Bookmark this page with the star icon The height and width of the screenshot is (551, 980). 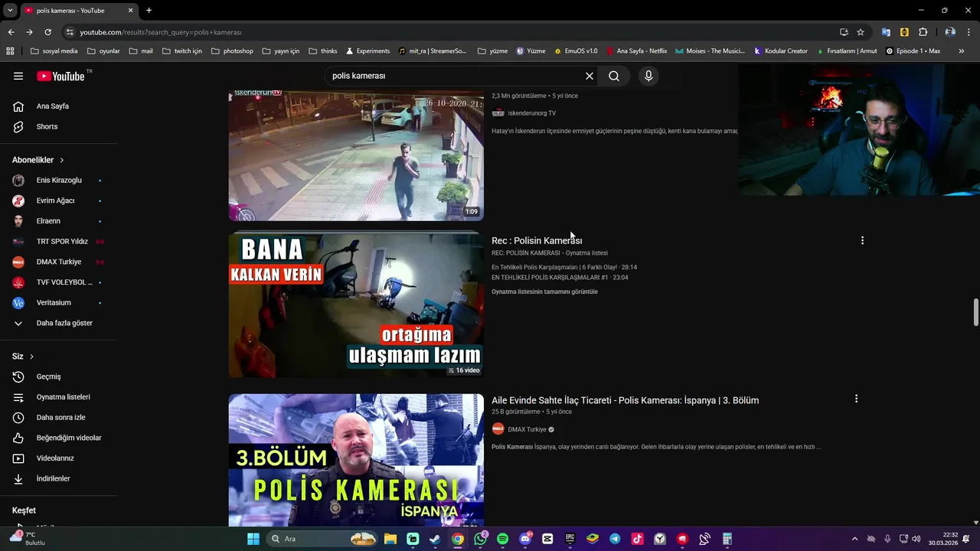tap(861, 32)
